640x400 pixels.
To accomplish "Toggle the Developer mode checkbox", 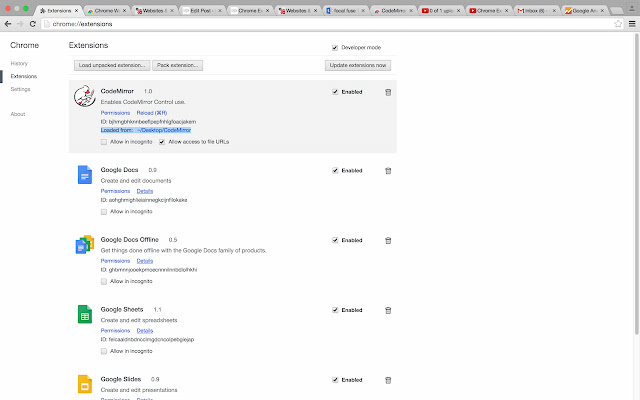I will pos(335,48).
